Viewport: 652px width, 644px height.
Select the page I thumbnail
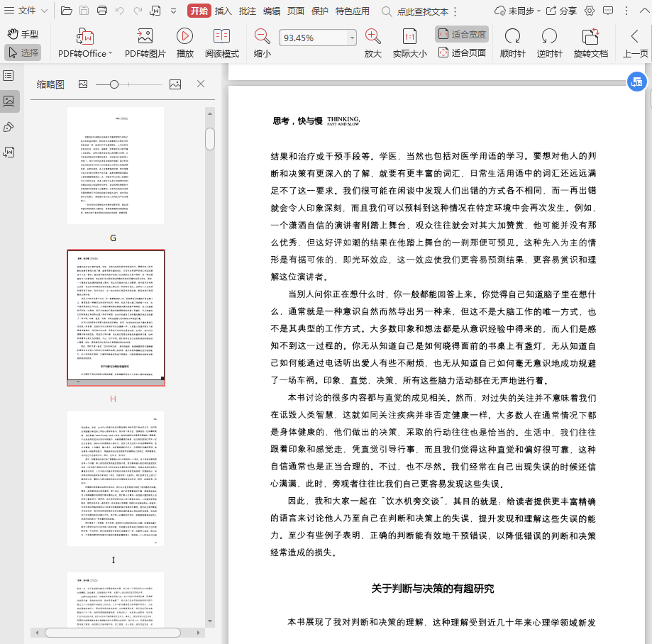[x=116, y=479]
